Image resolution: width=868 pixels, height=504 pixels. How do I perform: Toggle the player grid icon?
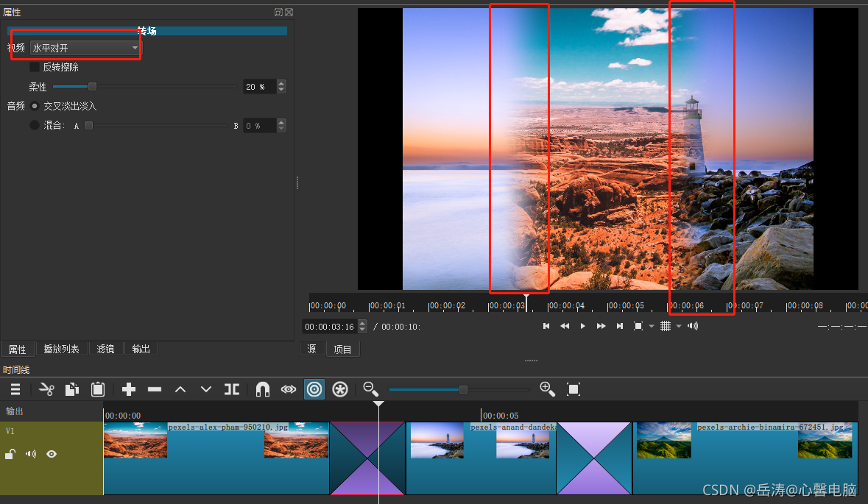coord(666,327)
